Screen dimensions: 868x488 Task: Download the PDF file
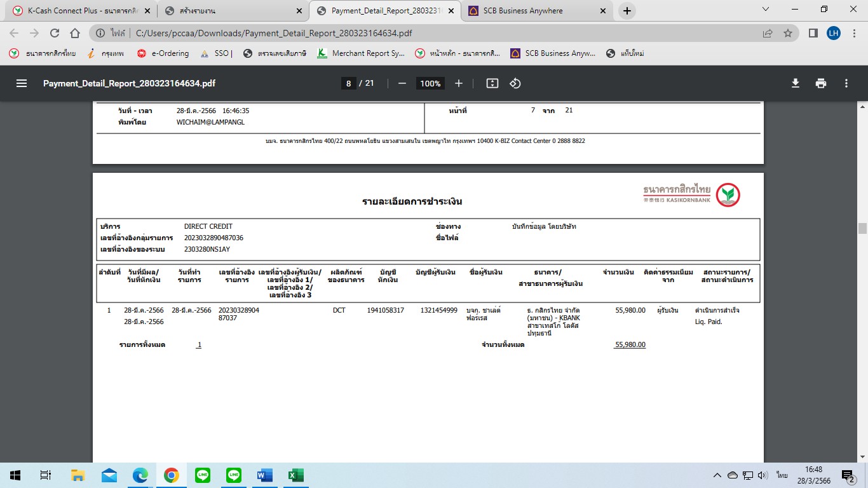point(795,83)
